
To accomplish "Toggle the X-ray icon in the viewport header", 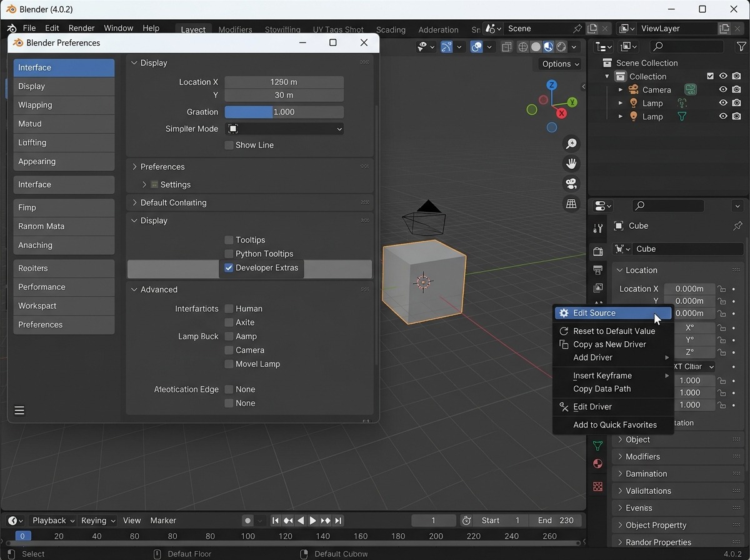I will click(507, 47).
